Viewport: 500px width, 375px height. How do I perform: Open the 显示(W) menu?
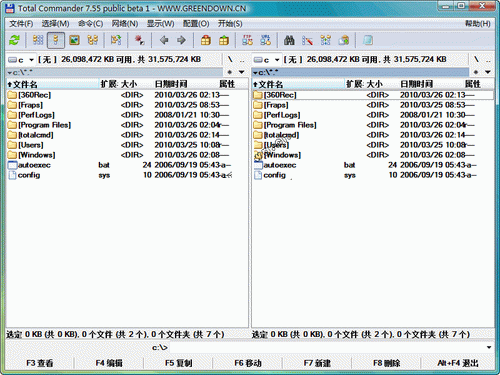160,24
